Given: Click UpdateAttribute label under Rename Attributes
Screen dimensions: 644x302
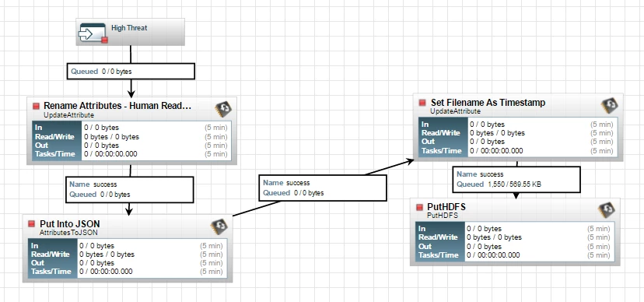Looking at the screenshot, I should pos(68,115).
